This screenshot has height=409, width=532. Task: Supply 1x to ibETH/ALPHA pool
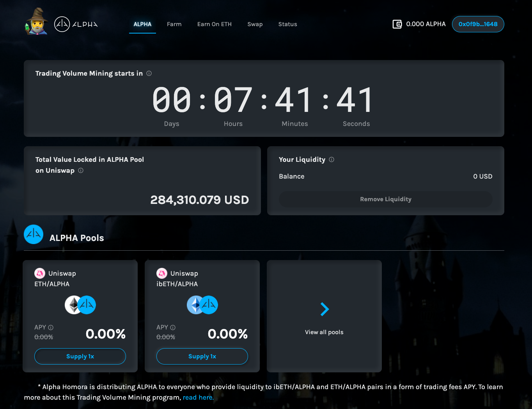[202, 356]
